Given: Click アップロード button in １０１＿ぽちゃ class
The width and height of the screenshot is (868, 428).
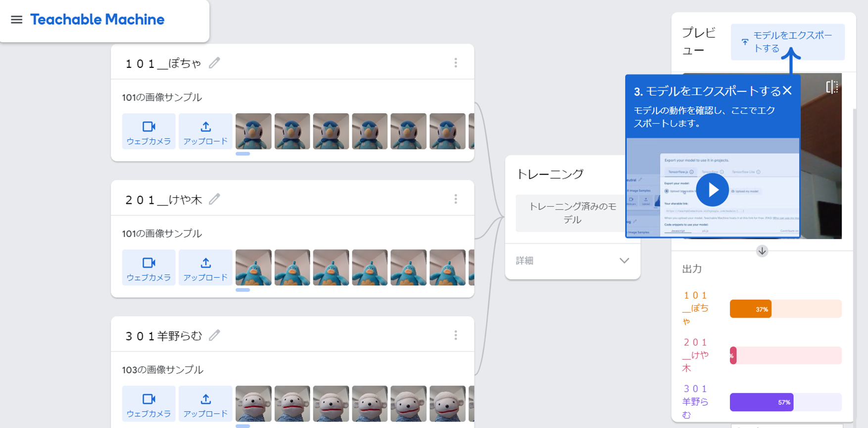Looking at the screenshot, I should (205, 131).
